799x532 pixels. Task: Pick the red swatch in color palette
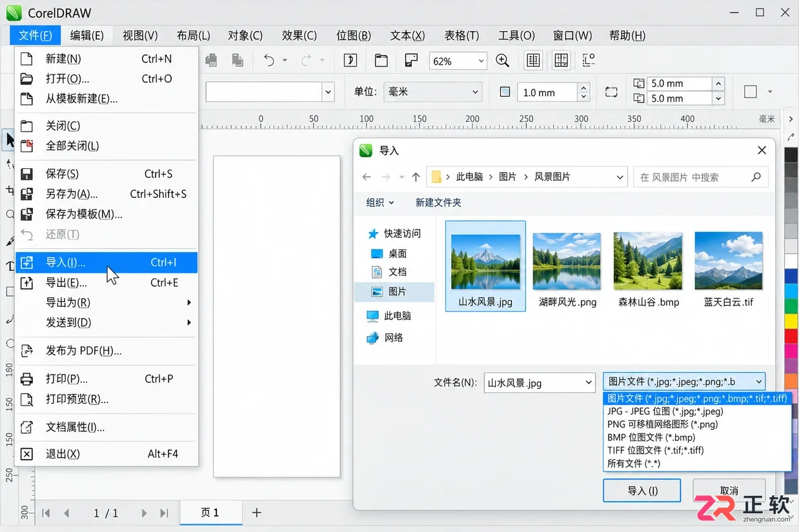(x=791, y=336)
